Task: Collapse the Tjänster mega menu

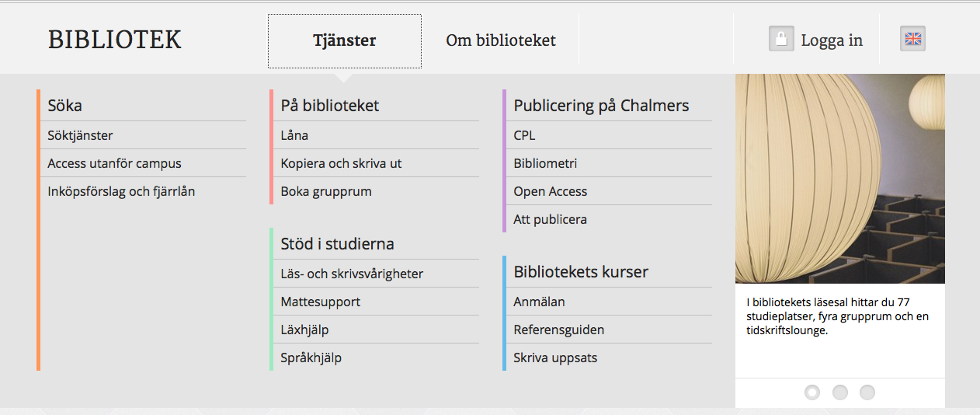Action: pos(345,41)
